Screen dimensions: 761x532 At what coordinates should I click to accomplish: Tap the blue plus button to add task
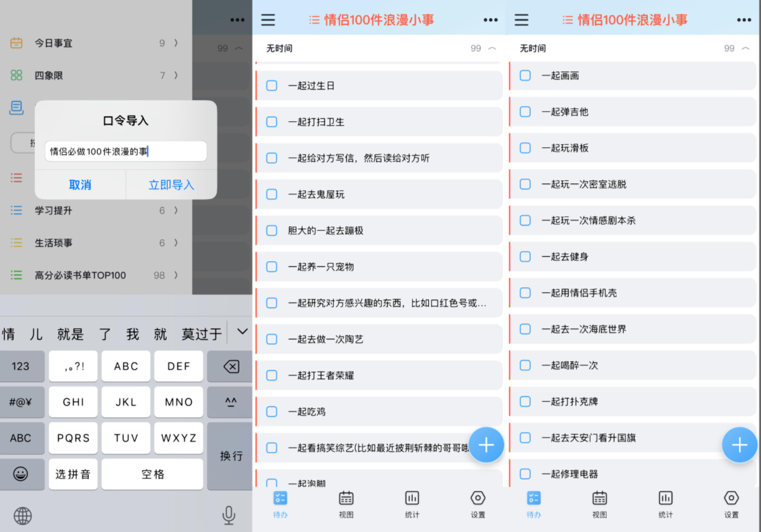pyautogui.click(x=487, y=445)
